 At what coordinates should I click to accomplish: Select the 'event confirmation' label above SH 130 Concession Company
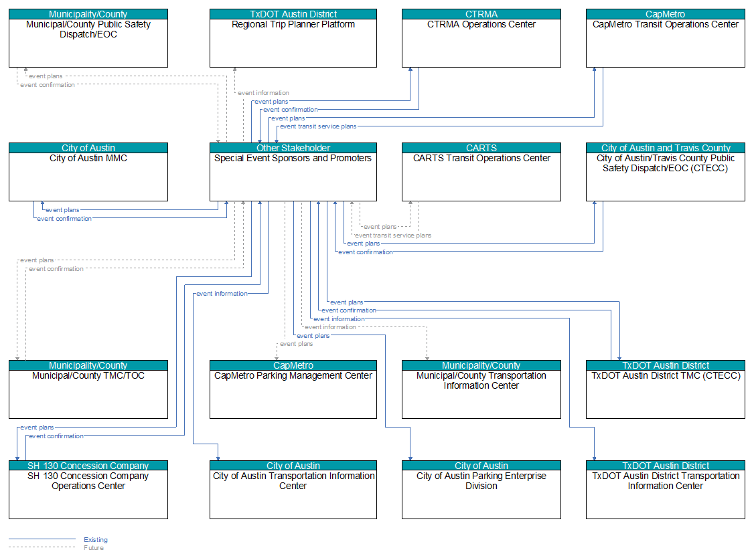tap(56, 436)
